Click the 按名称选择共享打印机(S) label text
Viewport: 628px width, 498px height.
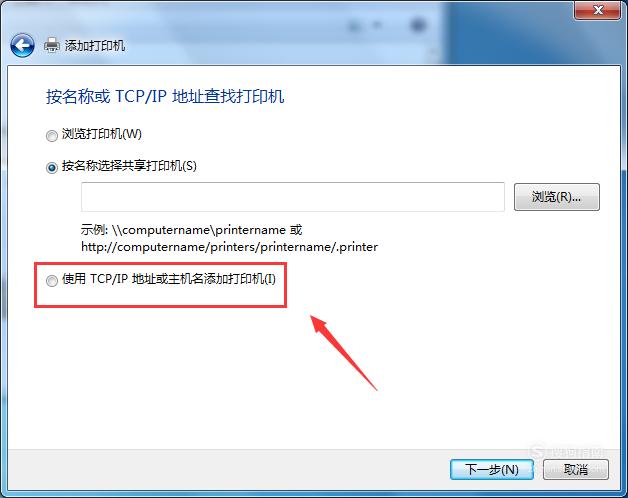point(129,165)
